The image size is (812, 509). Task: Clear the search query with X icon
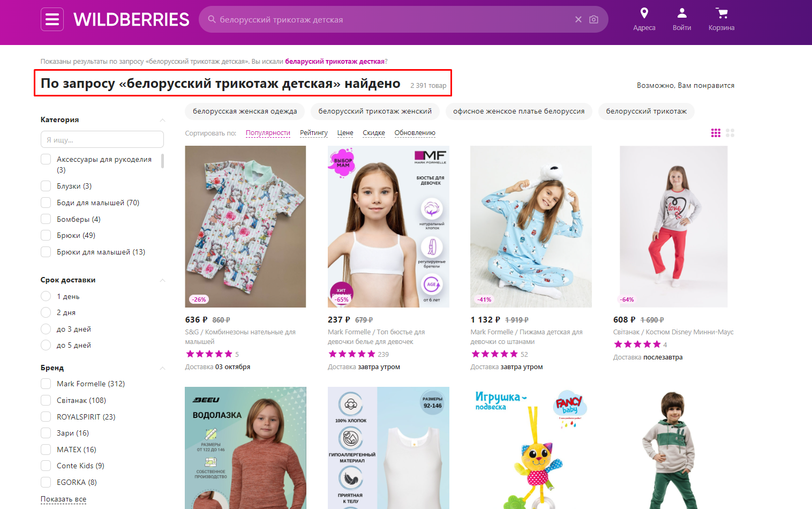(x=578, y=19)
